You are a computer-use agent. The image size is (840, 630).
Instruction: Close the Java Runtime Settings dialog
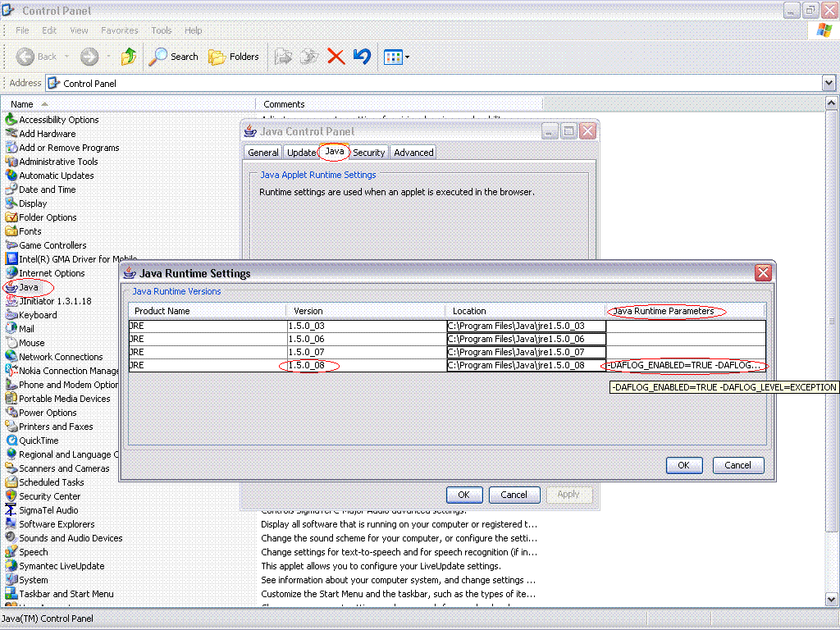click(x=764, y=273)
